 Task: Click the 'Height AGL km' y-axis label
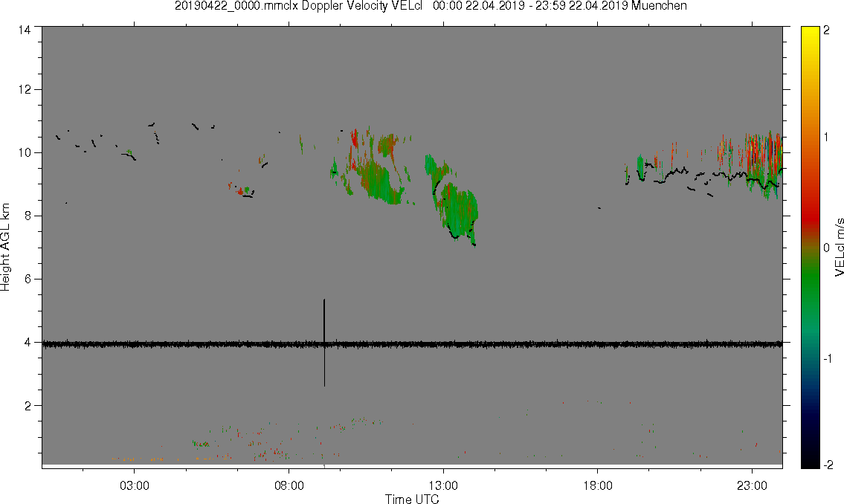pyautogui.click(x=5, y=248)
